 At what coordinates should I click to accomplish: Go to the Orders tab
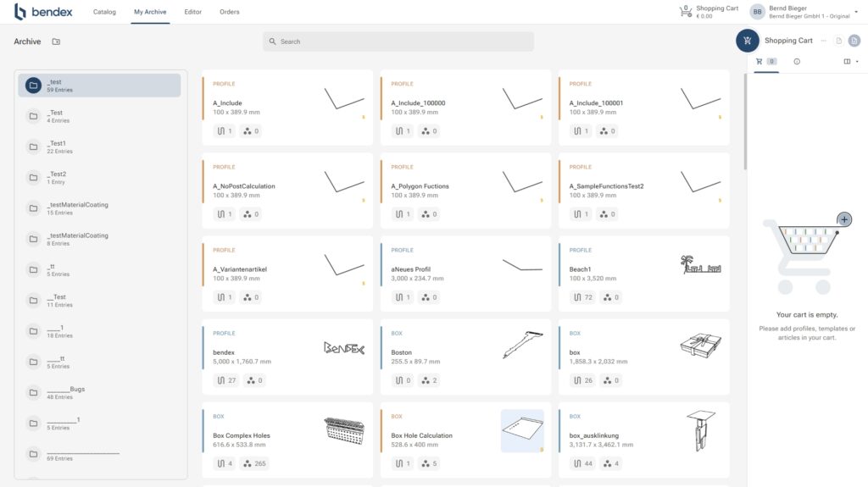coord(229,12)
